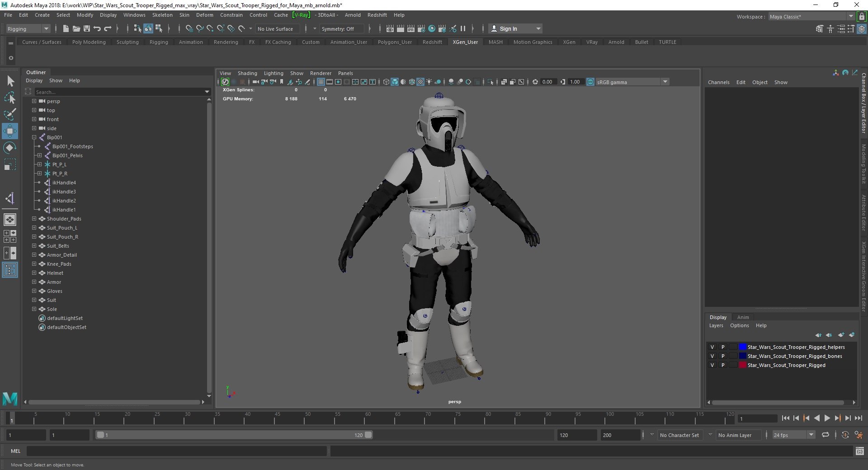The height and width of the screenshot is (470, 868).
Task: Open the 24 fps frame rate dropdown
Action: [x=793, y=435]
